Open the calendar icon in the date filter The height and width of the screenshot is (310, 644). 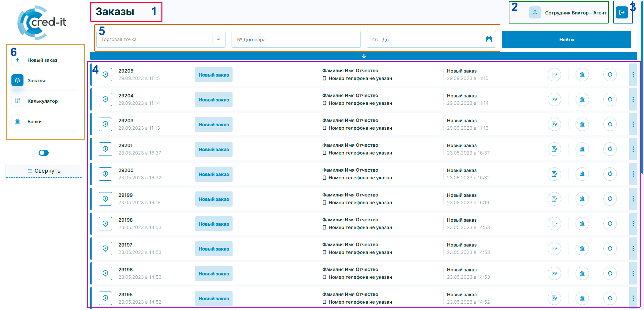click(x=489, y=39)
